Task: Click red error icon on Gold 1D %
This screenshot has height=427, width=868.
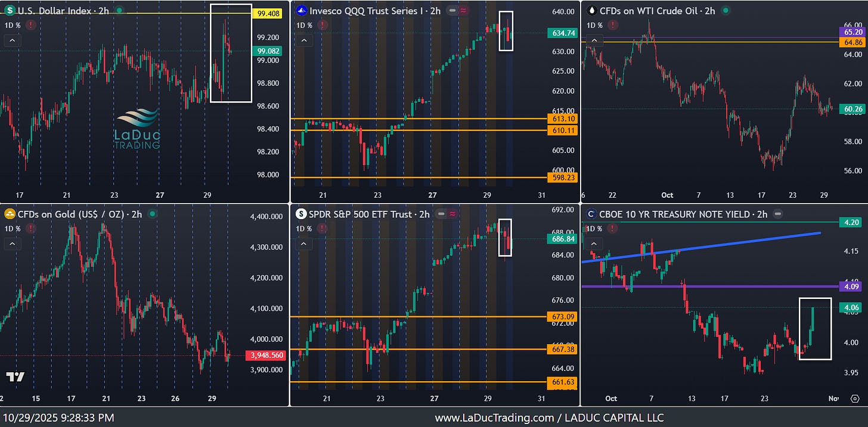Action: (30, 228)
